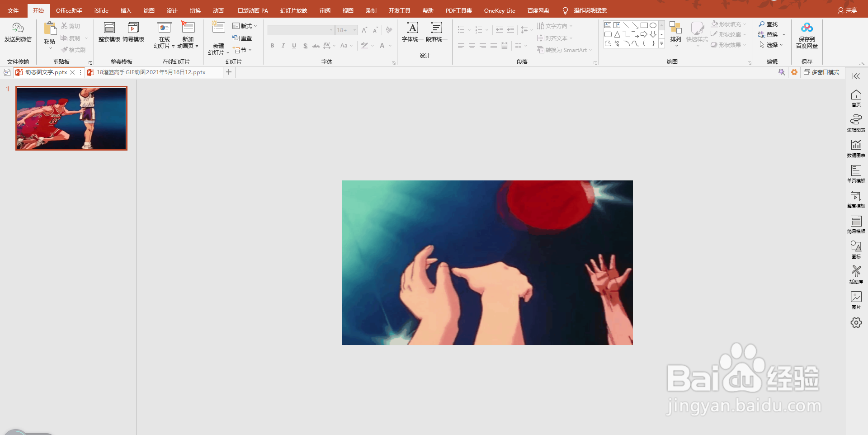This screenshot has height=435, width=868.
Task: Open the File (文件) menu
Action: click(13, 10)
